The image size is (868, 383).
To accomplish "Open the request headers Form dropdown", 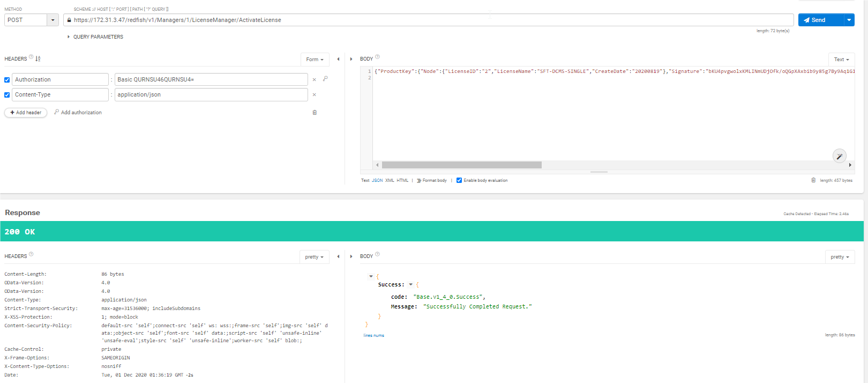I will click(315, 60).
